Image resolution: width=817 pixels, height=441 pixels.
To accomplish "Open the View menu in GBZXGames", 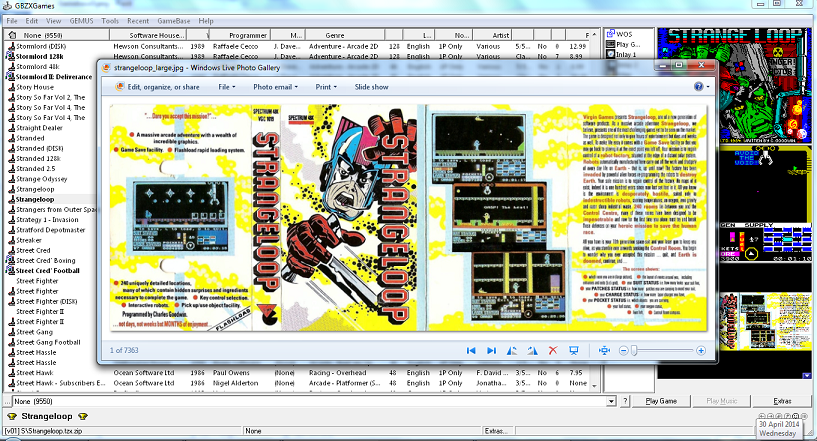I will coord(54,21).
